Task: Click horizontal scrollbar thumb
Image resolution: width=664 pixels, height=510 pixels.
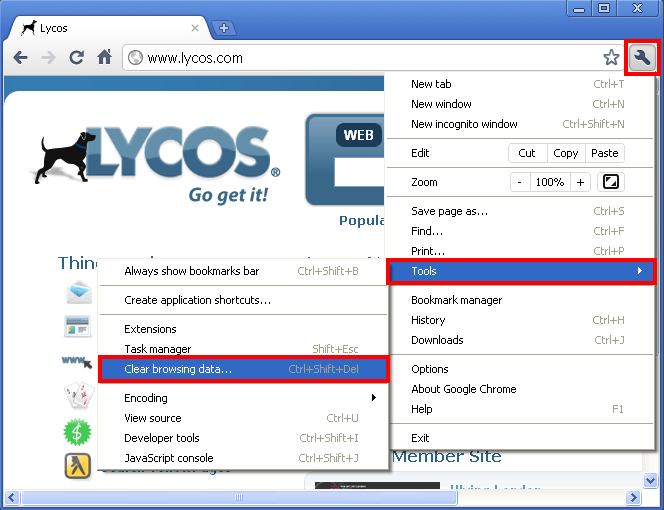Action: [x=239, y=497]
